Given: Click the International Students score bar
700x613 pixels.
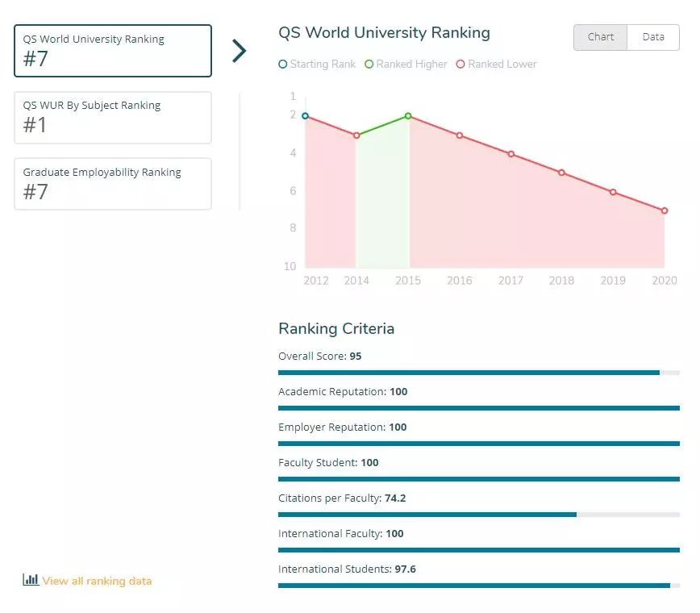Looking at the screenshot, I should point(478,586).
